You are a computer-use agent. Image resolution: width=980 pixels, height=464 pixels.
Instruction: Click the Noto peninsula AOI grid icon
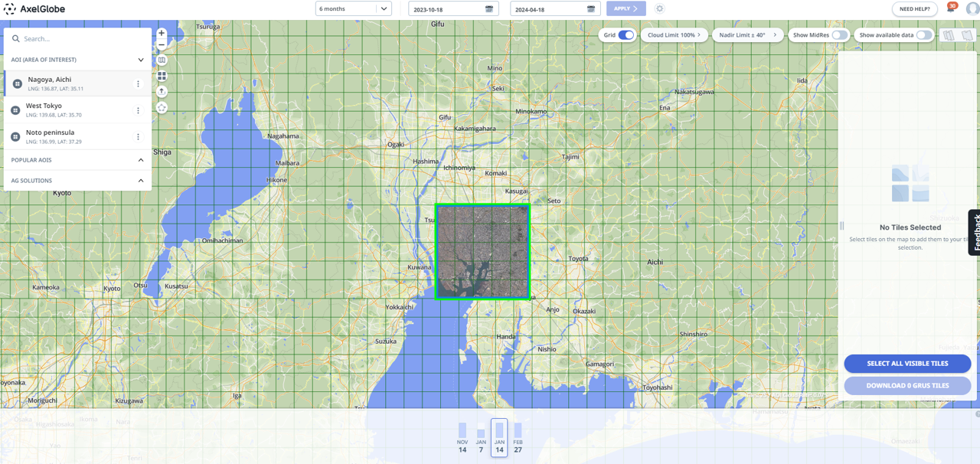click(x=15, y=137)
